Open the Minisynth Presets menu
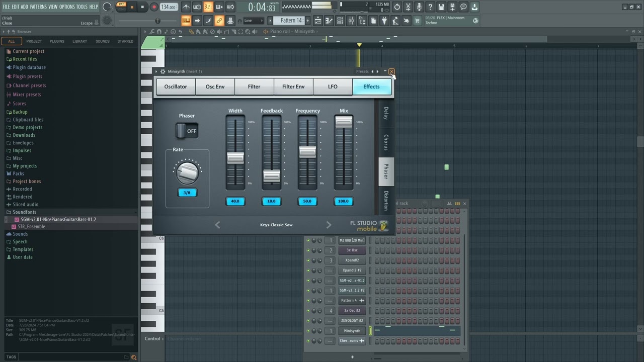 362,71
